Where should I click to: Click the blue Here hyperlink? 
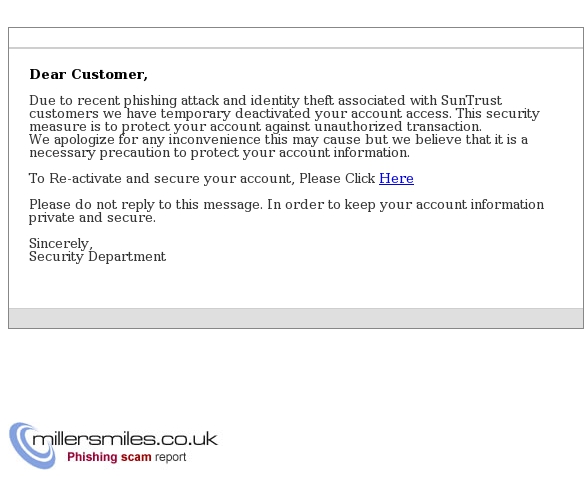(x=396, y=178)
